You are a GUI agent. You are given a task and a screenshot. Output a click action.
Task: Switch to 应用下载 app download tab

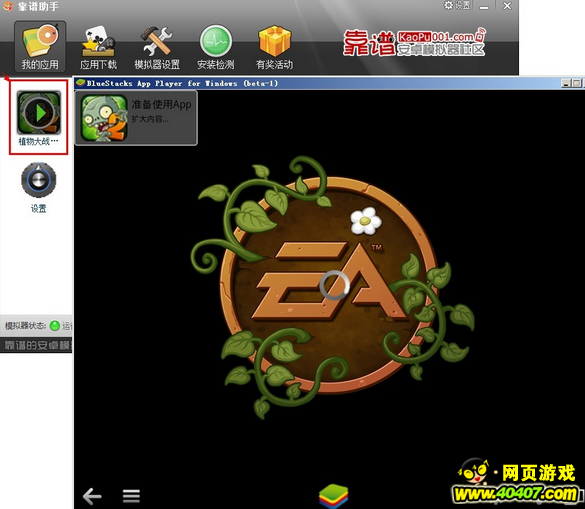coord(98,47)
